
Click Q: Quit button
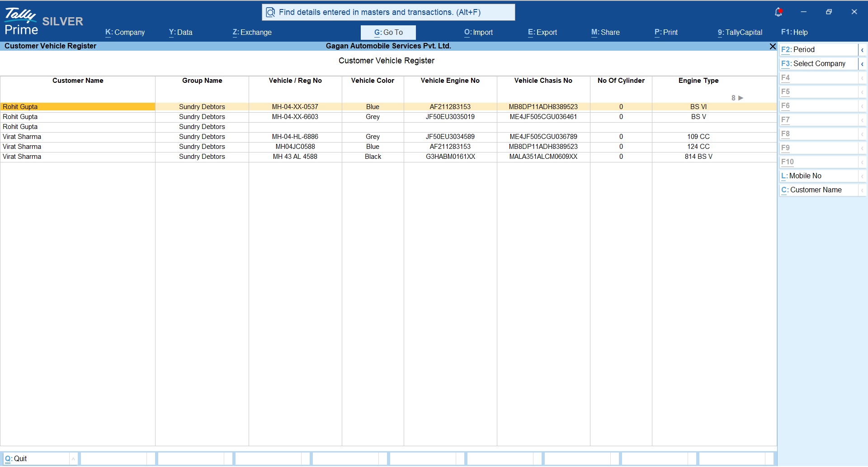click(36, 459)
